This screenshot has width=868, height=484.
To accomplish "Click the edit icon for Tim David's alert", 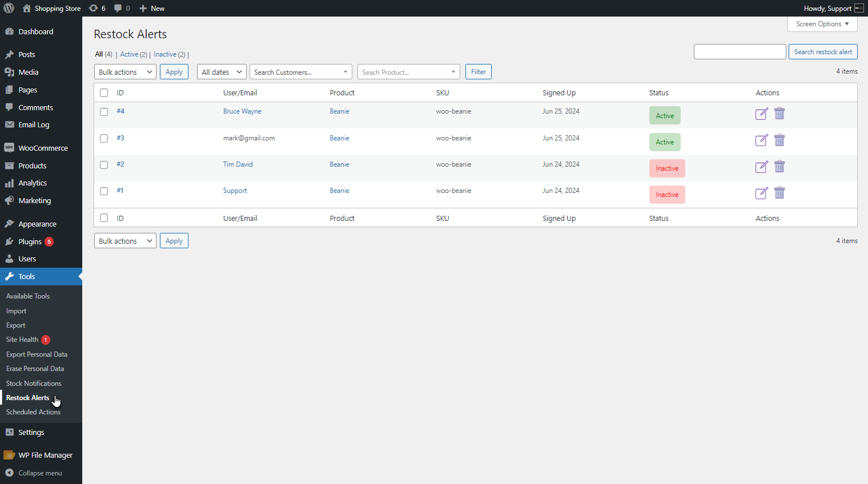I will coord(761,167).
